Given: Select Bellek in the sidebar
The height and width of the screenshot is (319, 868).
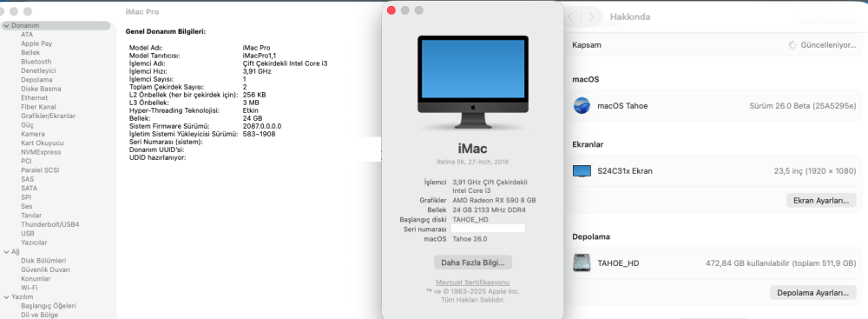Looking at the screenshot, I should (30, 52).
